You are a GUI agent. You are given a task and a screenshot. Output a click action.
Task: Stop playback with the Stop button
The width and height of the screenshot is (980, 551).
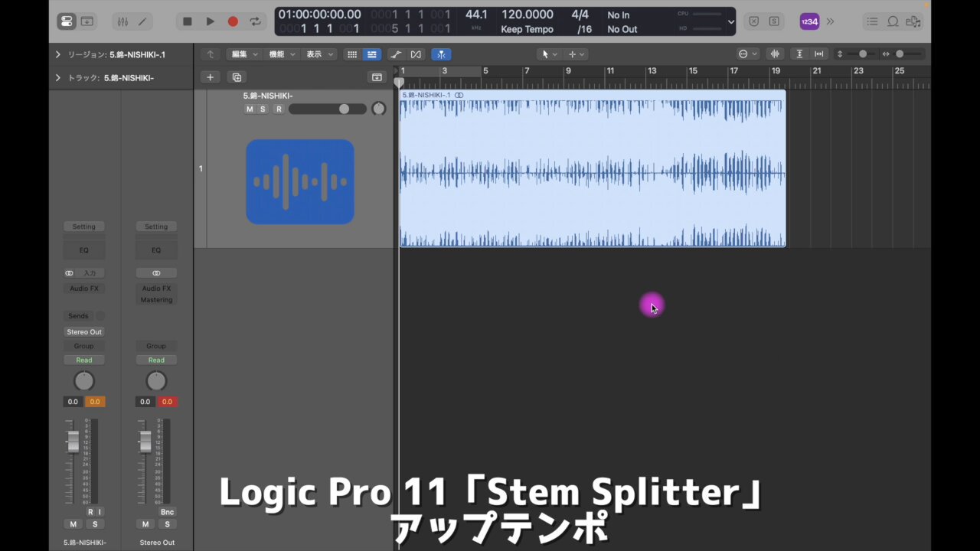188,21
